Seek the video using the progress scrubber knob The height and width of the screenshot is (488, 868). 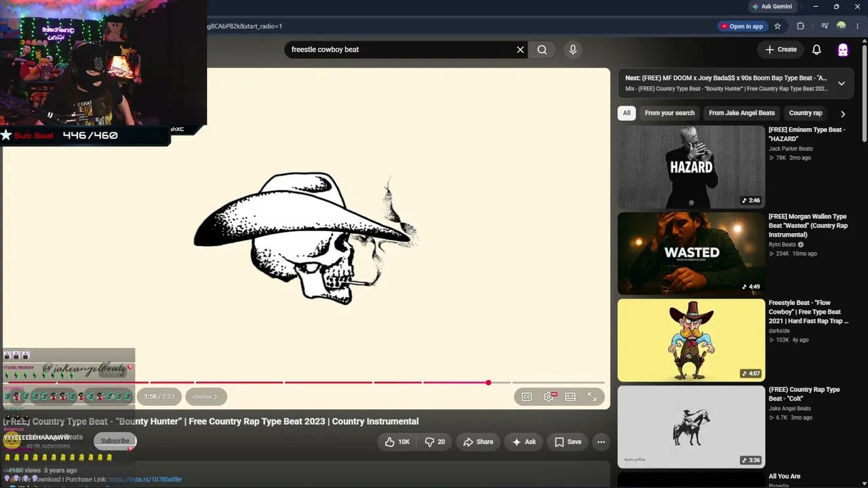click(x=488, y=383)
